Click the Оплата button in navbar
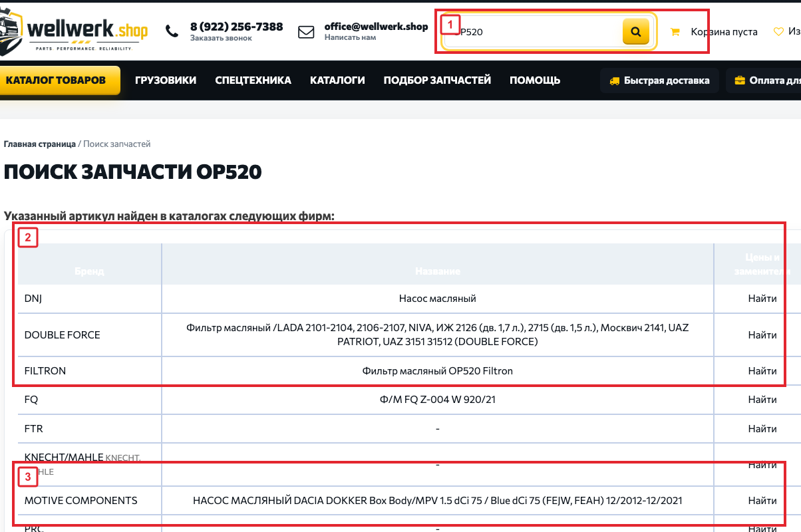Image resolution: width=801 pixels, height=532 pixels. [764, 80]
